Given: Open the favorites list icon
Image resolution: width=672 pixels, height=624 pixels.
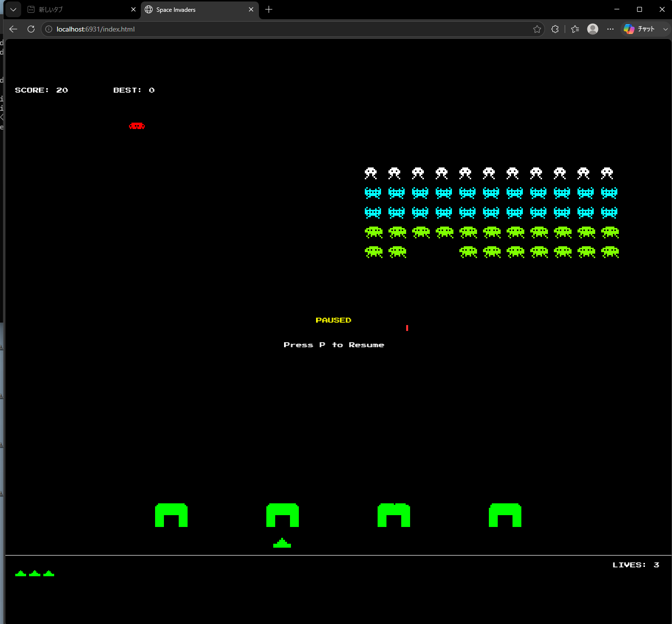Looking at the screenshot, I should (x=575, y=29).
